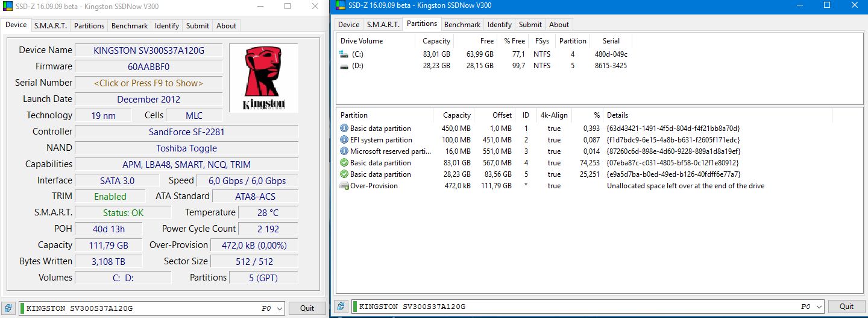This screenshot has height=318, width=868.
Task: Click Quit button in right window
Action: 847,307
